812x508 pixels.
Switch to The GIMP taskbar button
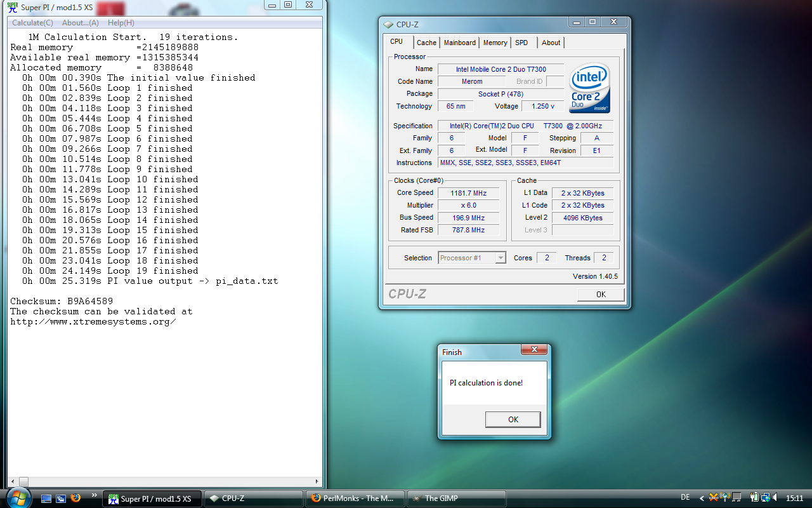coord(455,498)
